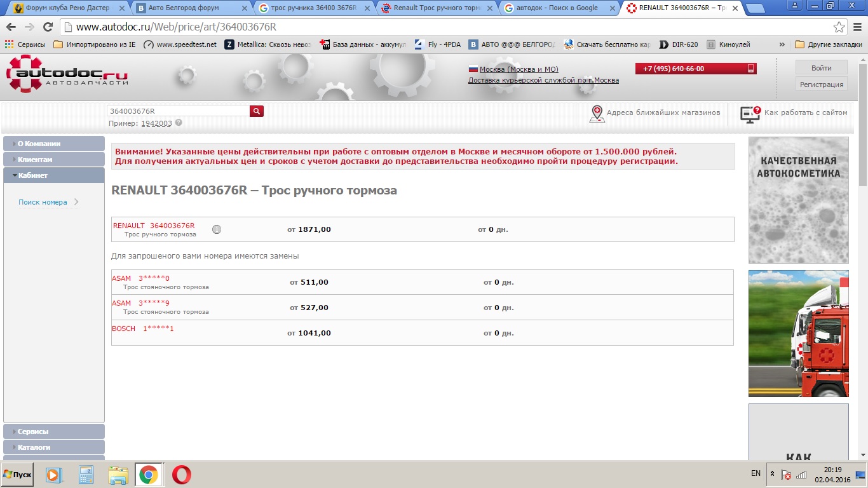Image resolution: width=868 pixels, height=488 pixels.
Task: Click the EN language indicator in tray
Action: coord(756,474)
